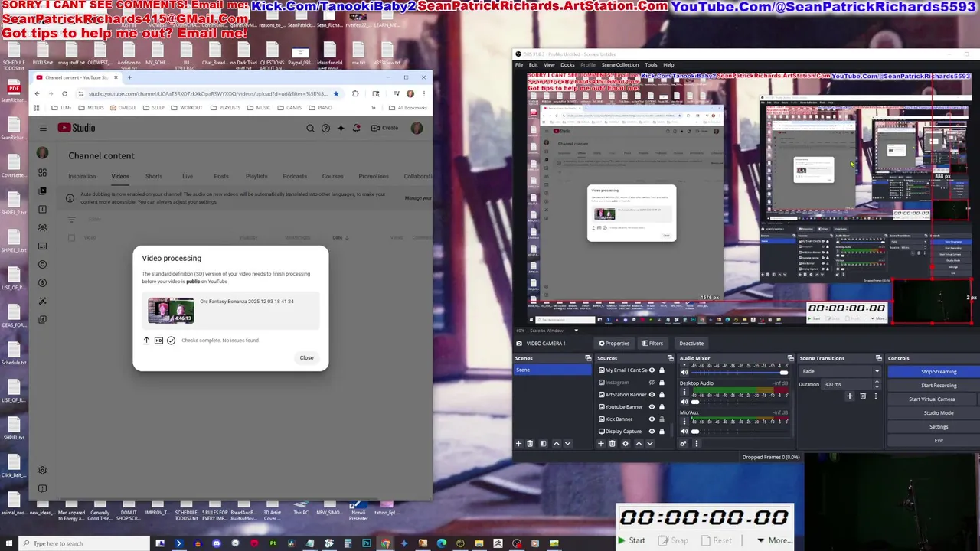
Task: Remove selected scene with trash icon
Action: (x=530, y=444)
